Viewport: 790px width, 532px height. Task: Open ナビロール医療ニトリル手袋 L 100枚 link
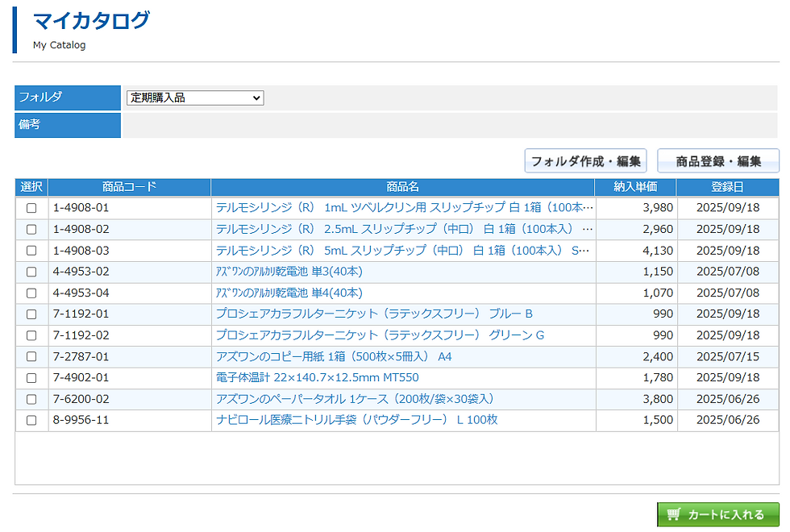[356, 420]
